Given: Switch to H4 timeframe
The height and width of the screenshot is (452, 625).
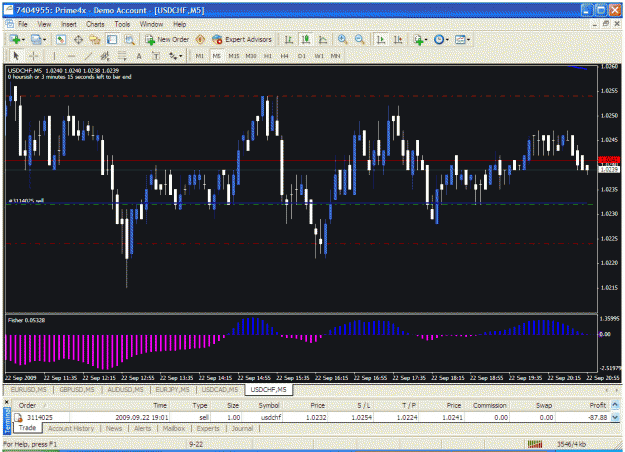Looking at the screenshot, I should (x=284, y=56).
